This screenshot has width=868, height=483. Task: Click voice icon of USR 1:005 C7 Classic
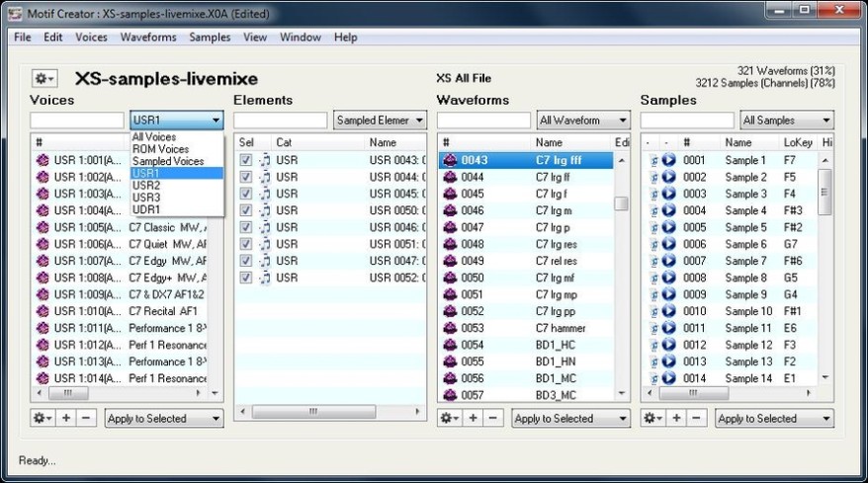tap(43, 227)
